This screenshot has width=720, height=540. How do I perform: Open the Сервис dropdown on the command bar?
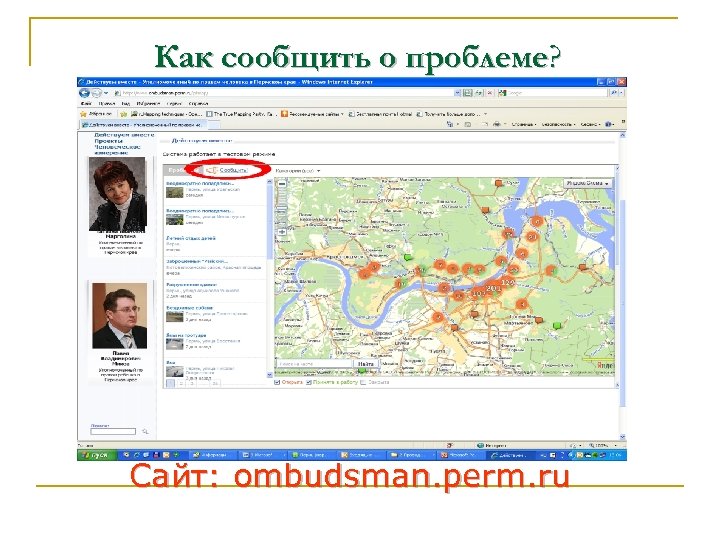pyautogui.click(x=590, y=124)
